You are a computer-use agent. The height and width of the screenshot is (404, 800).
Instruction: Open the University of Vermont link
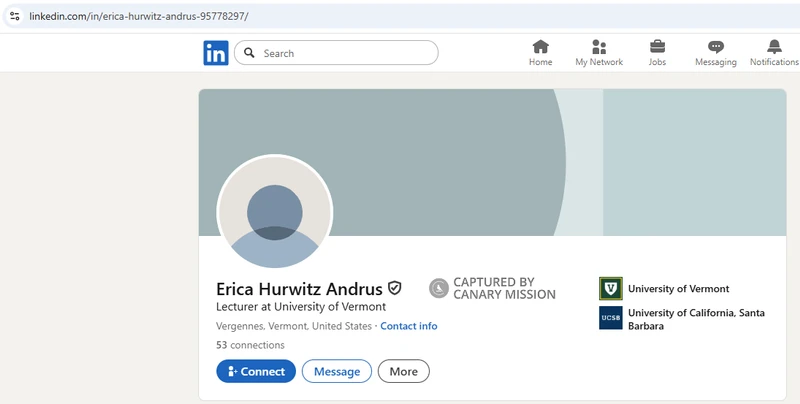click(x=678, y=289)
